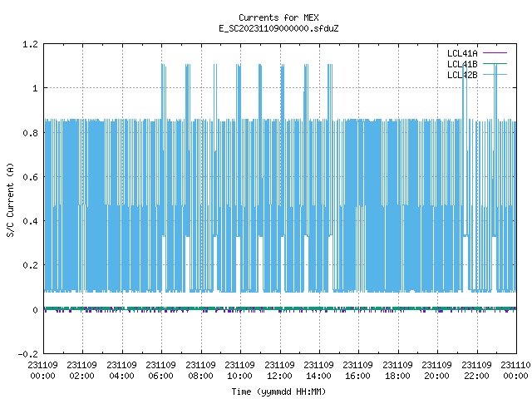Image resolution: width=532 pixels, height=399 pixels.
Task: Click the x-axis tick 231109 06:00
Action: point(160,371)
